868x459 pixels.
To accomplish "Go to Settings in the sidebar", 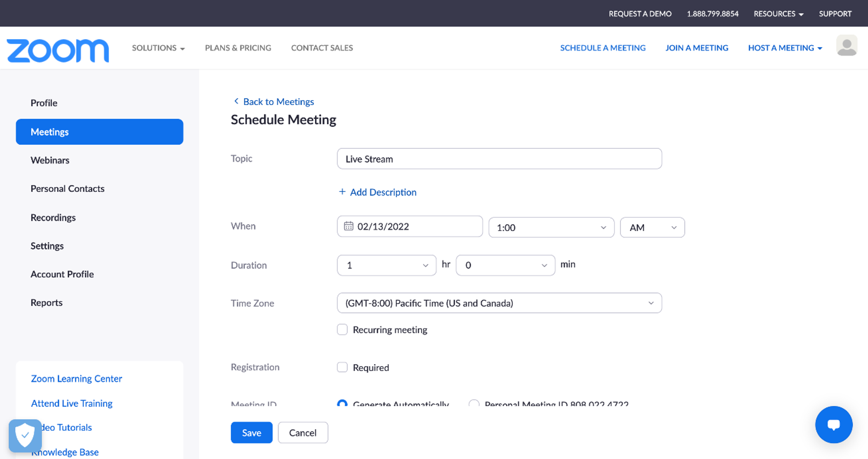I will pos(47,246).
